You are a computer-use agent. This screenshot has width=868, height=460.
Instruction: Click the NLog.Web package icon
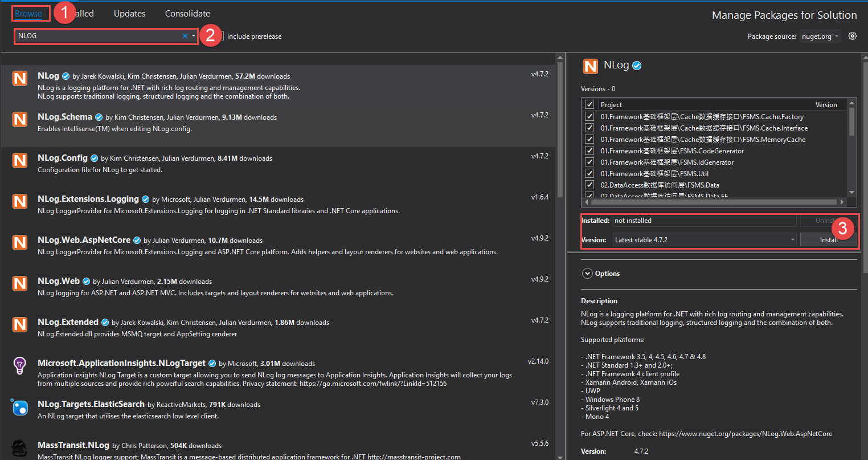20,283
